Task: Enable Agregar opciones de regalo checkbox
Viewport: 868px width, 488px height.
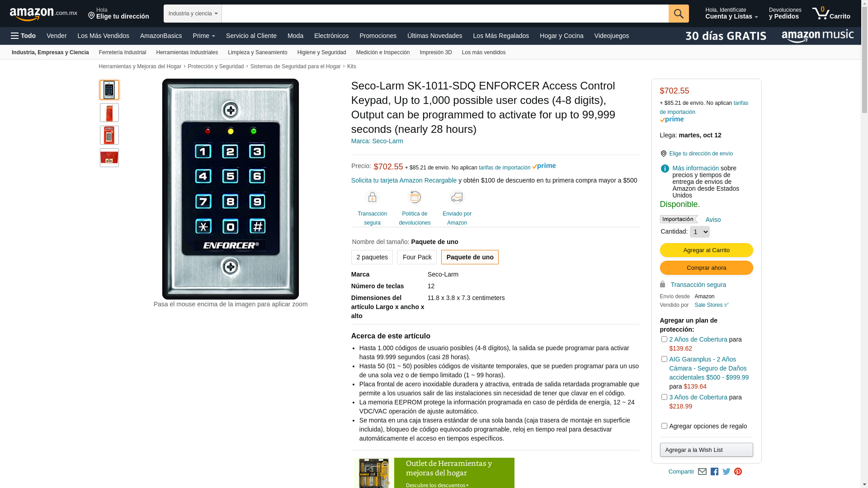Action: point(664,426)
